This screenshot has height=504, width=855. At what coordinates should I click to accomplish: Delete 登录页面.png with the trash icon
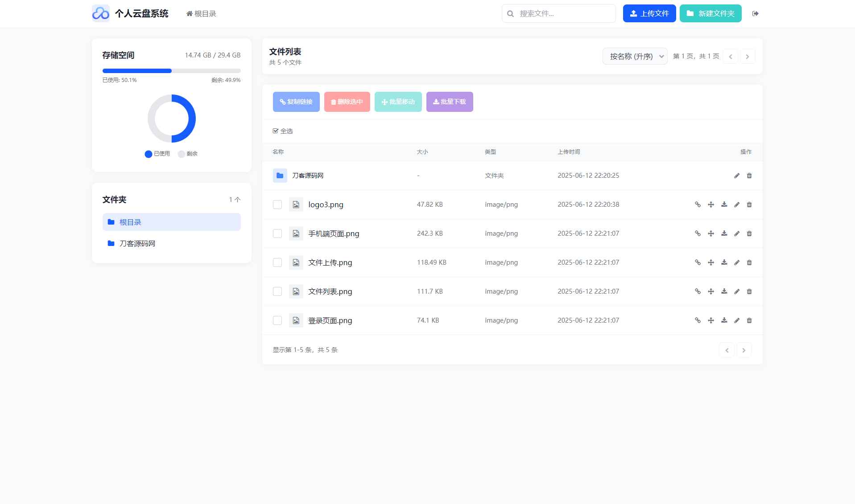[749, 320]
